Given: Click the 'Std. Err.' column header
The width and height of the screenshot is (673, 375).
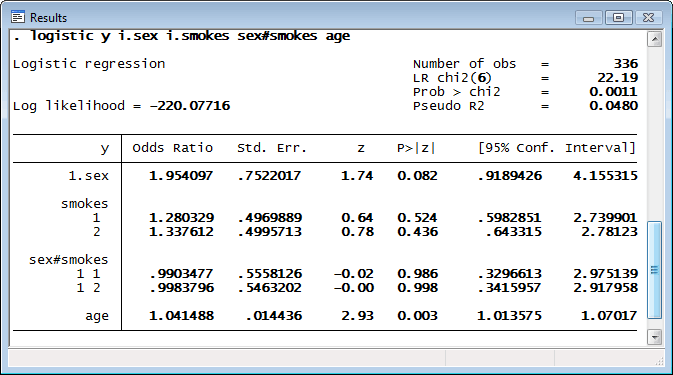Looking at the screenshot, I should [272, 148].
